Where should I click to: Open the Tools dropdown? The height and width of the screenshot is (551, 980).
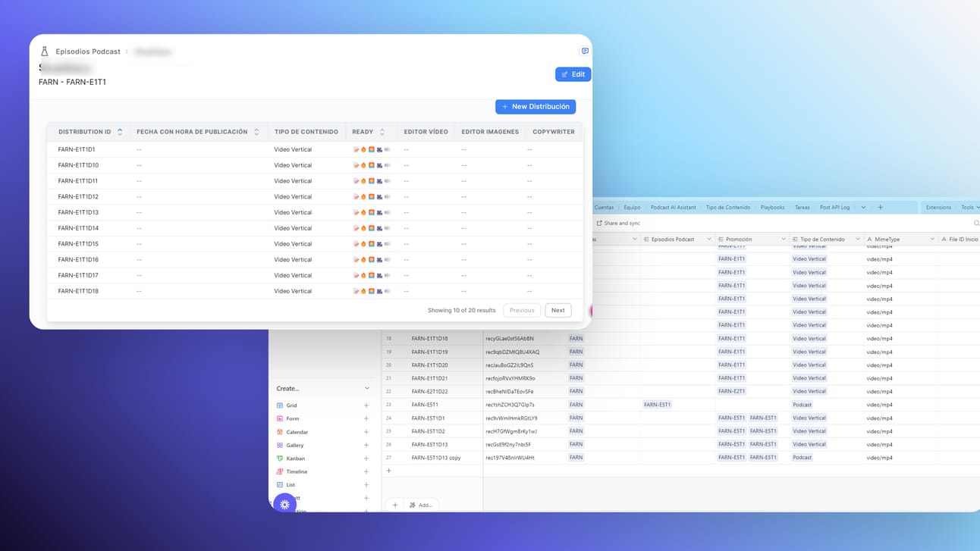click(970, 207)
